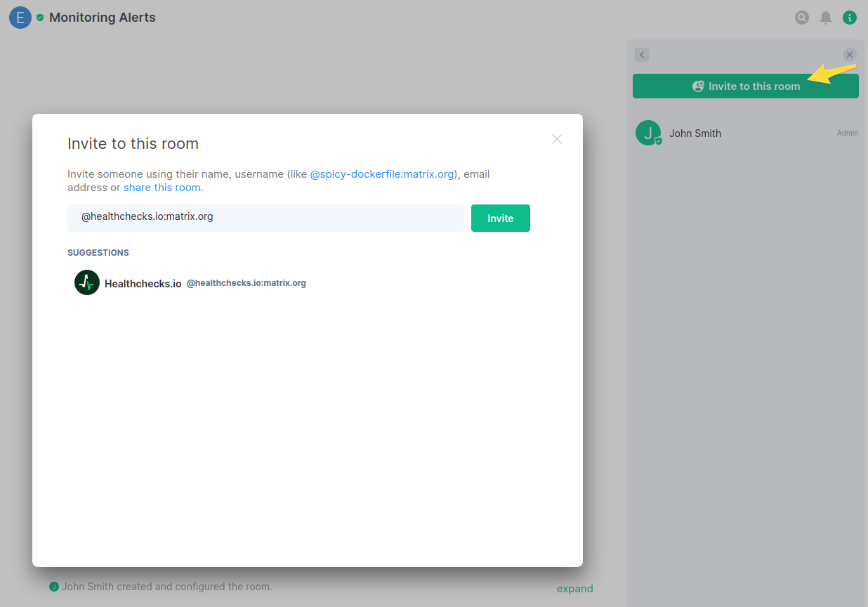Click the Healthchecks.io avatar in suggestions

[87, 282]
